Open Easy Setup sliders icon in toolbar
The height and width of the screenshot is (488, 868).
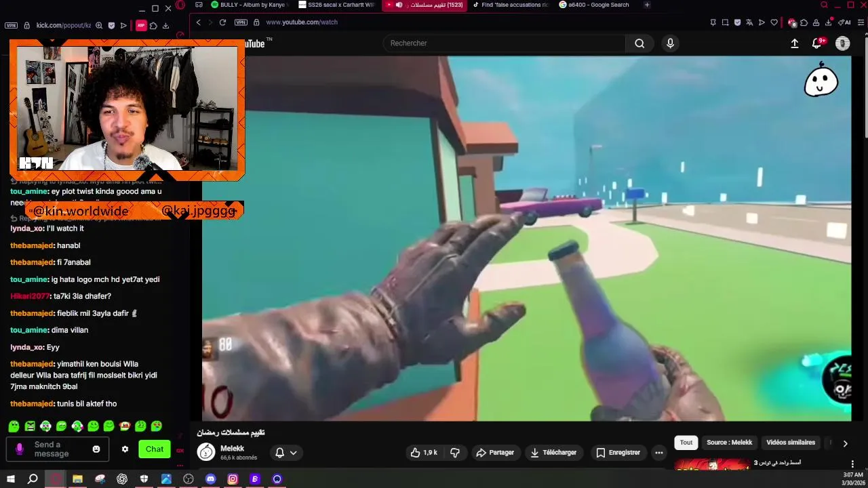coord(861,22)
